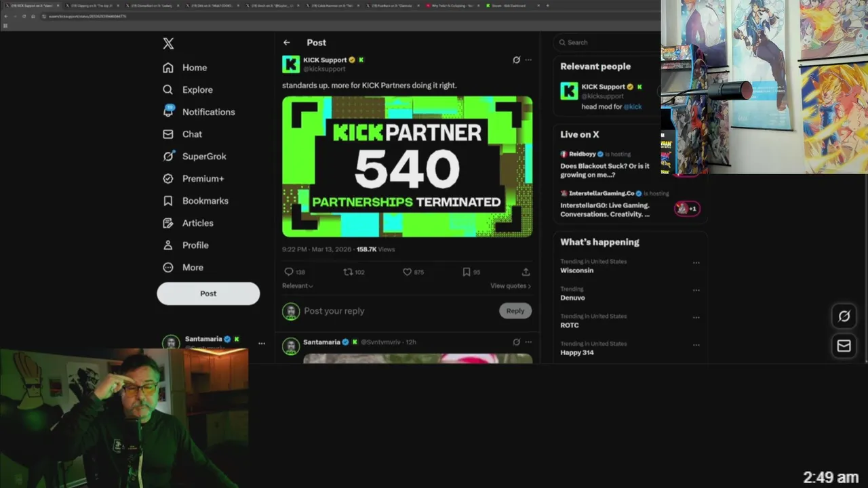This screenshot has height=488, width=868.
Task: Click the Santamaria reply author name
Action: coord(321,342)
